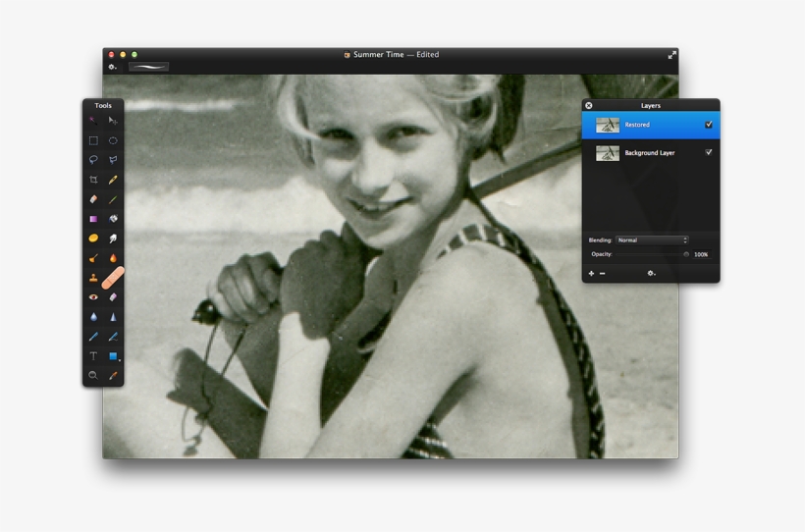Choose the Red Eye tool
Screen dimensions: 805x532
93,297
